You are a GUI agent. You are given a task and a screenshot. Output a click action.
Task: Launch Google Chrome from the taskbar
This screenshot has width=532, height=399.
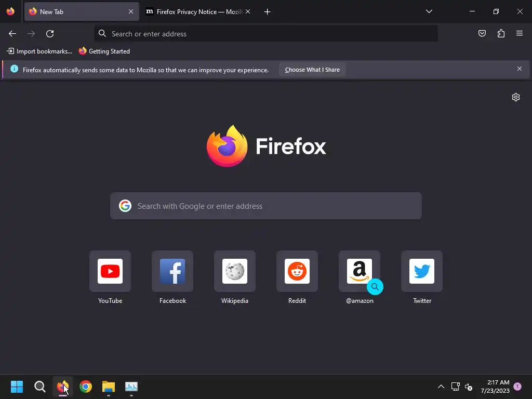86,387
